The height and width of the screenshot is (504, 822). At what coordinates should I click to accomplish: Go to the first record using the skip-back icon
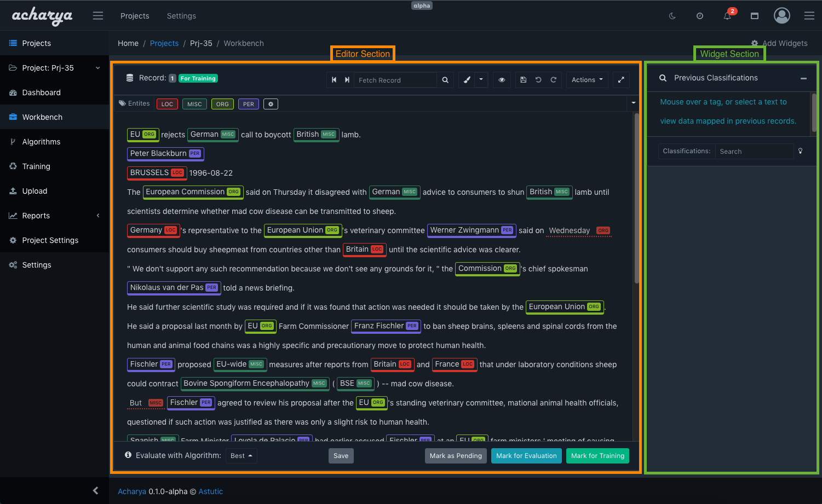[334, 80]
